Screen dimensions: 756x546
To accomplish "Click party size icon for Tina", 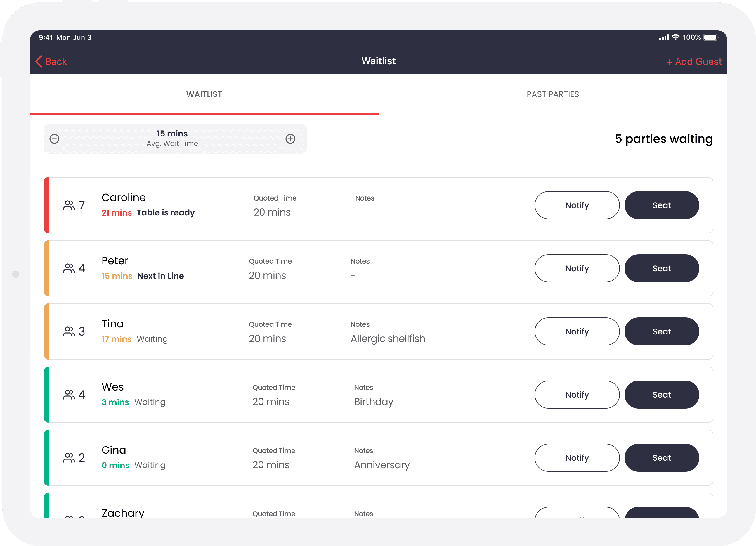I will click(69, 331).
